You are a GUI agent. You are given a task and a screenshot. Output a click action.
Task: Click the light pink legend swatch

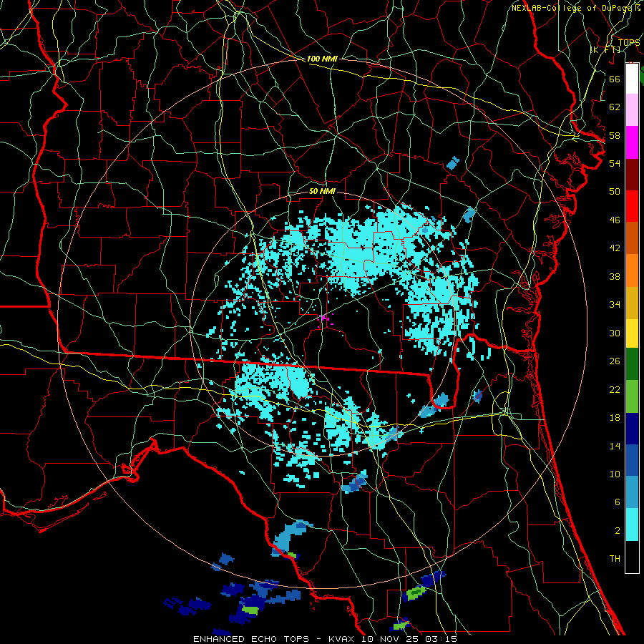point(632,110)
